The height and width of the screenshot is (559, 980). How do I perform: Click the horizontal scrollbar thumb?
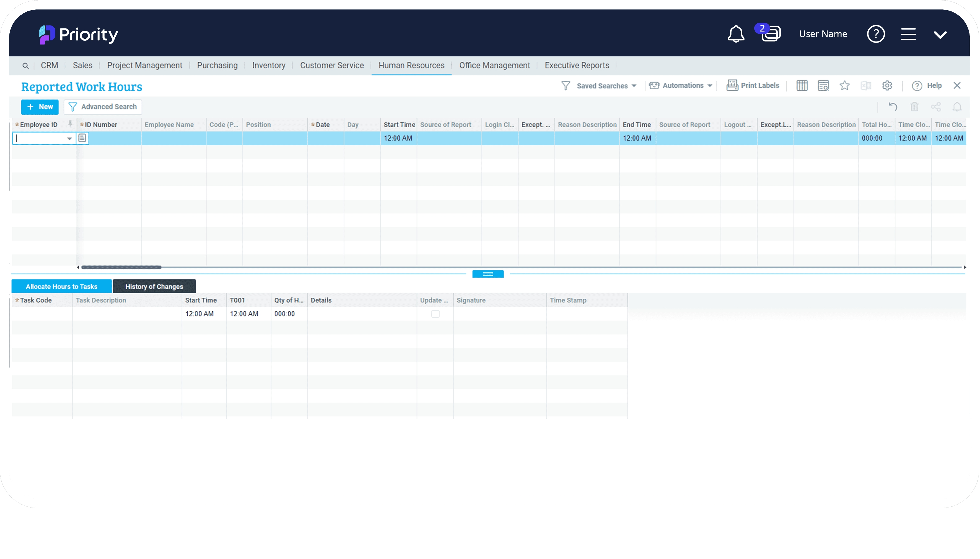point(121,267)
